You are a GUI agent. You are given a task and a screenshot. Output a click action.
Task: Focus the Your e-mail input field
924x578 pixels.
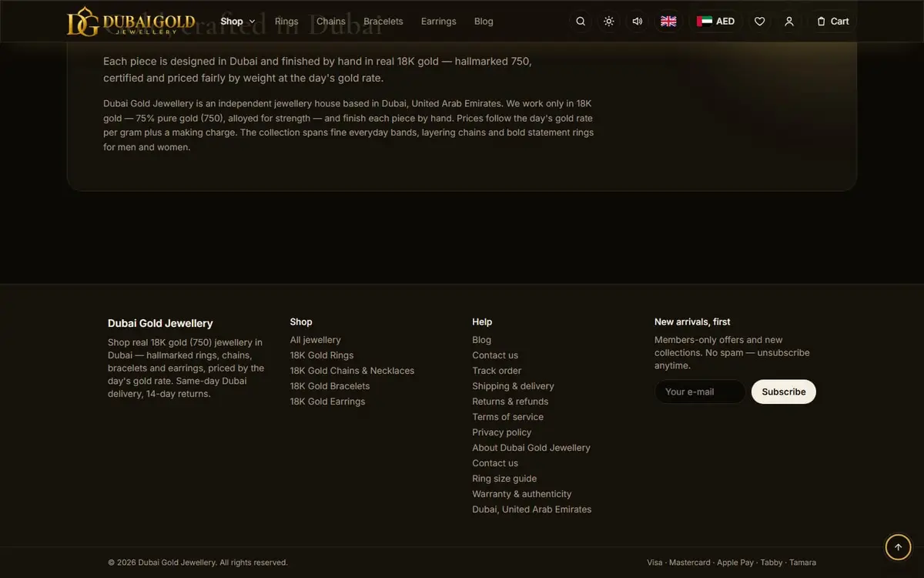coord(700,391)
